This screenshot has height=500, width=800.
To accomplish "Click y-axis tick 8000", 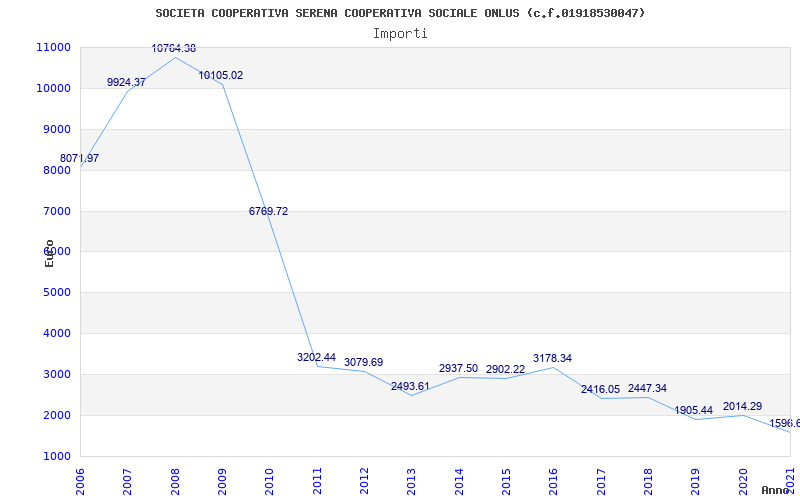I will click(56, 170).
